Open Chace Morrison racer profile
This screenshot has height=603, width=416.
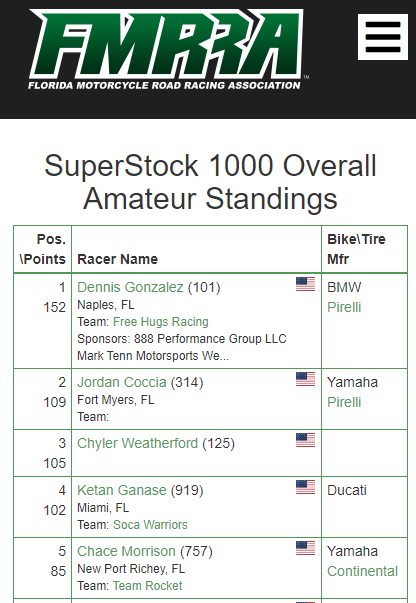pyautogui.click(x=126, y=551)
